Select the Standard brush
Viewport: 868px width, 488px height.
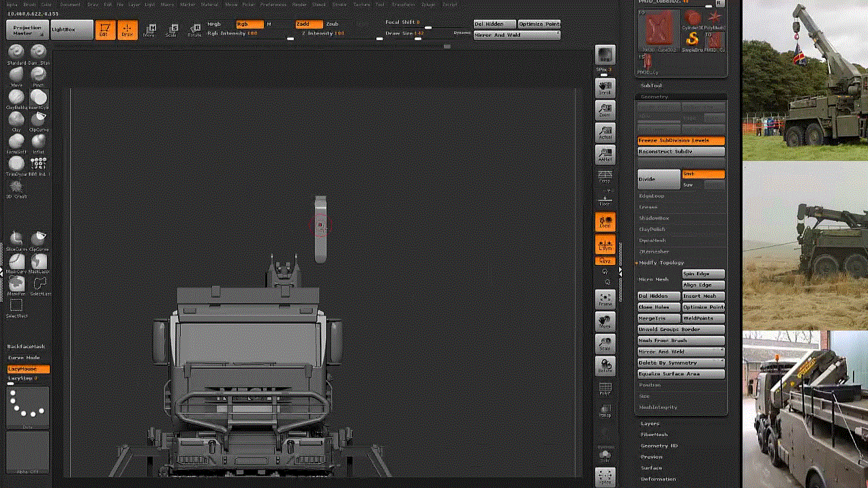16,54
